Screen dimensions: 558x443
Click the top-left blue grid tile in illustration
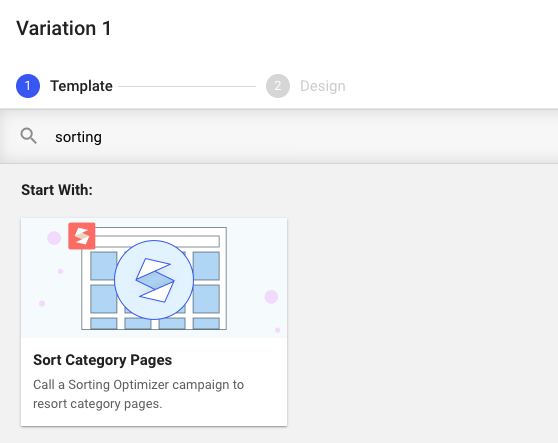(x=104, y=266)
